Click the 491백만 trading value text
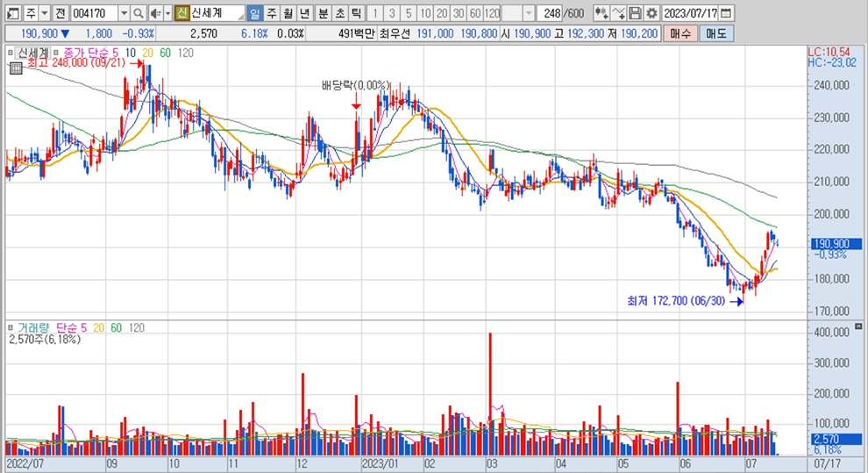 click(357, 33)
